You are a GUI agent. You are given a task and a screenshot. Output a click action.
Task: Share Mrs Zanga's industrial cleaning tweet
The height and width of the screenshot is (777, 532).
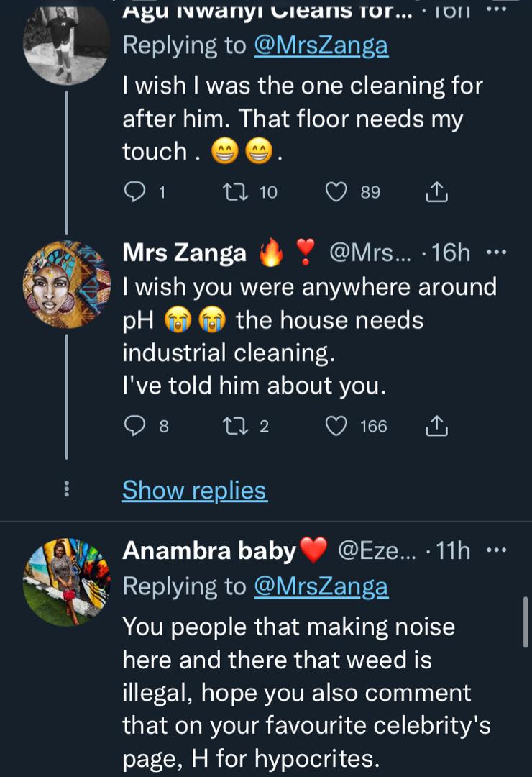tap(437, 427)
